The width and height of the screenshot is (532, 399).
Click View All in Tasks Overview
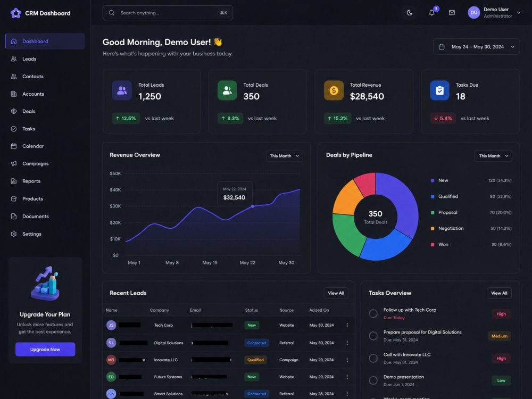[x=499, y=293]
